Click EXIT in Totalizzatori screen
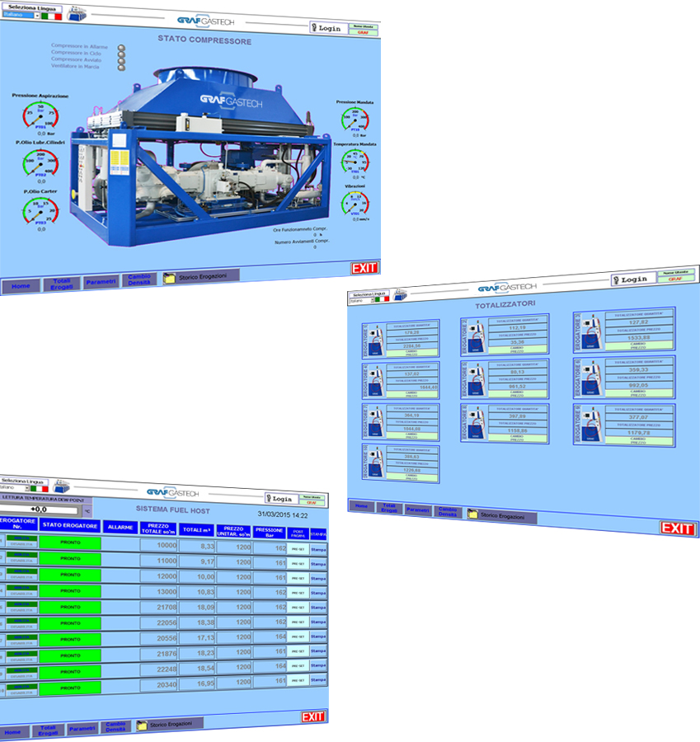700x742 pixels. pyautogui.click(x=678, y=528)
